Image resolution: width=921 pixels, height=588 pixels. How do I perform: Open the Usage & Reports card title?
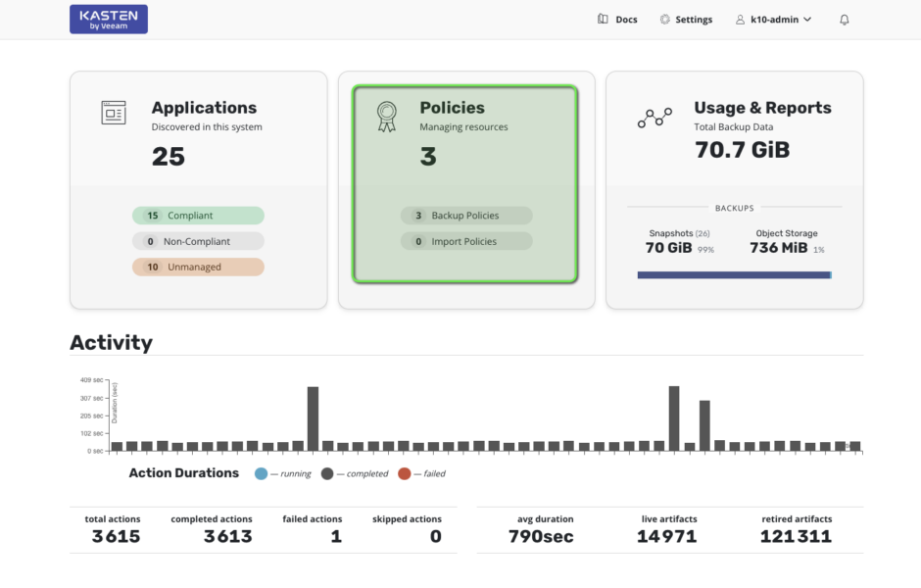[762, 108]
